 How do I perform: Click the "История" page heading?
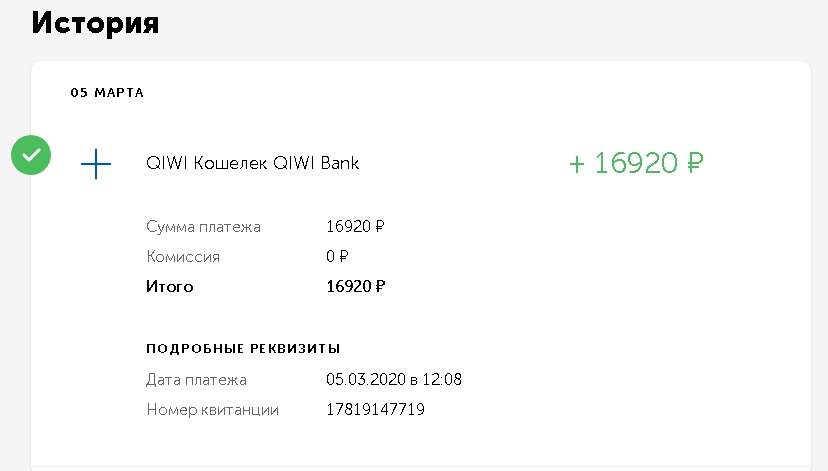95,22
